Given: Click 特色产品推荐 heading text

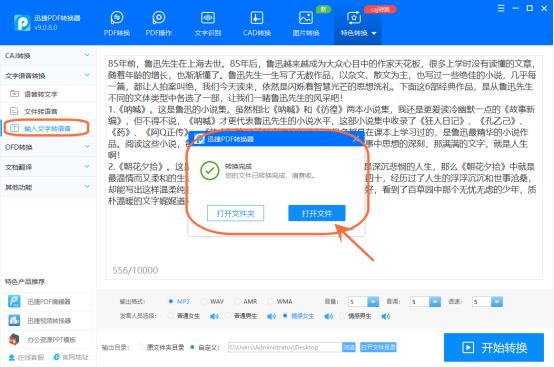Looking at the screenshot, I should point(25,282).
